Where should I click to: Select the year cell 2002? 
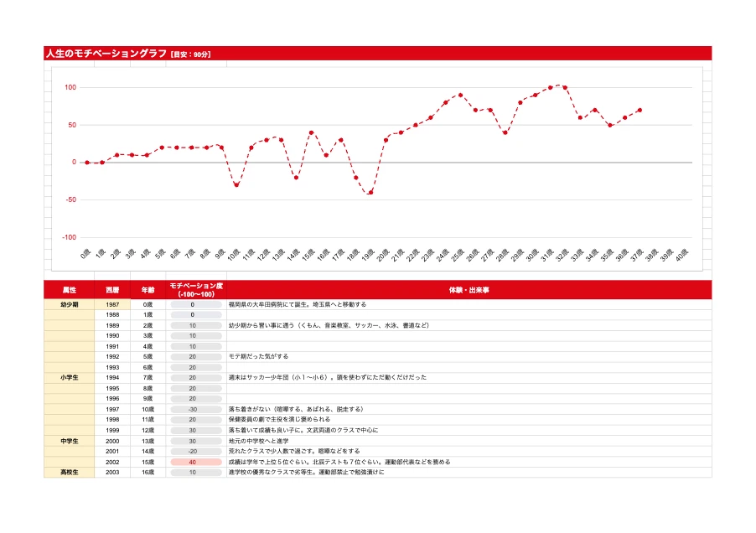click(112, 462)
